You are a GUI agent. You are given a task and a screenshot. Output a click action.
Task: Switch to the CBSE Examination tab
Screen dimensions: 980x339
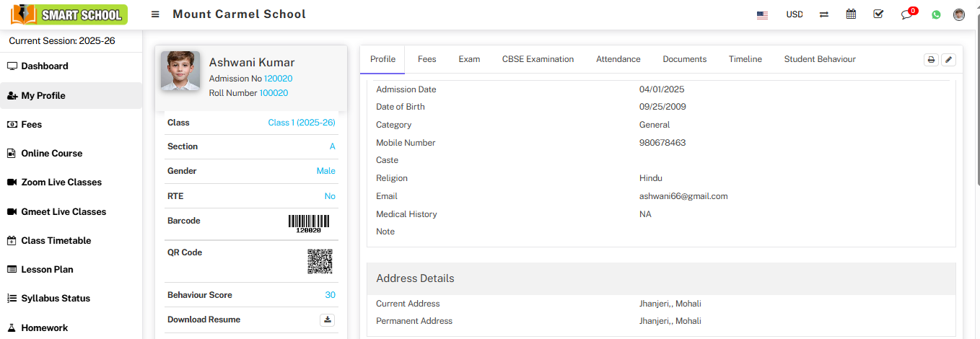pos(538,59)
